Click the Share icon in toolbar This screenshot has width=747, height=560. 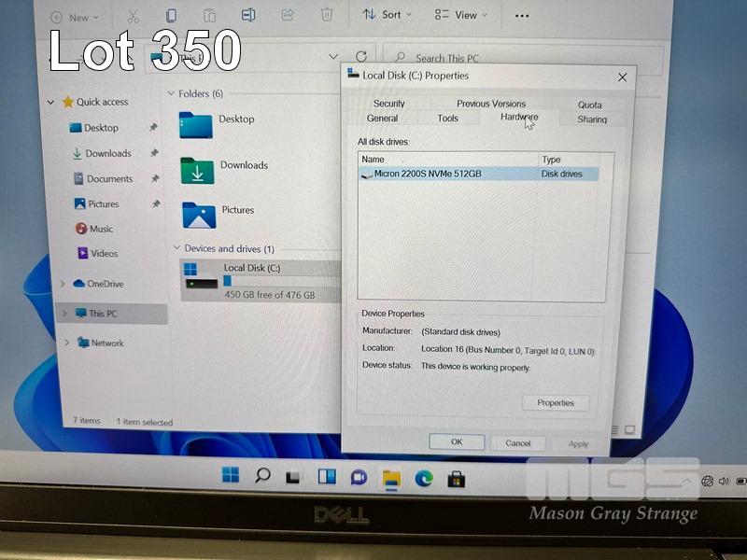(x=288, y=15)
